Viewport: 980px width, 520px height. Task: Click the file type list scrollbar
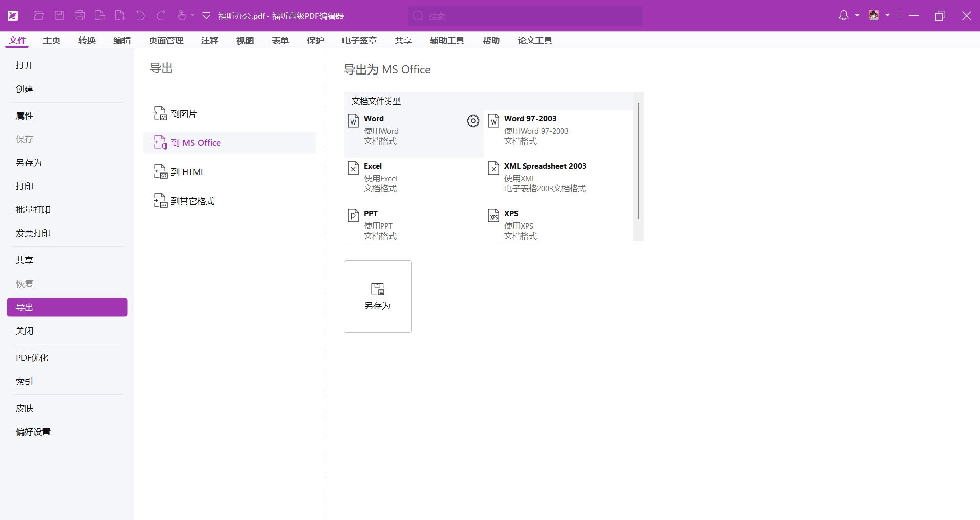(638, 161)
